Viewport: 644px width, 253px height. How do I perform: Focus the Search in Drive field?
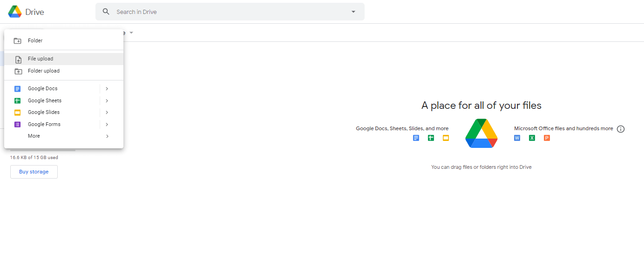(x=230, y=12)
